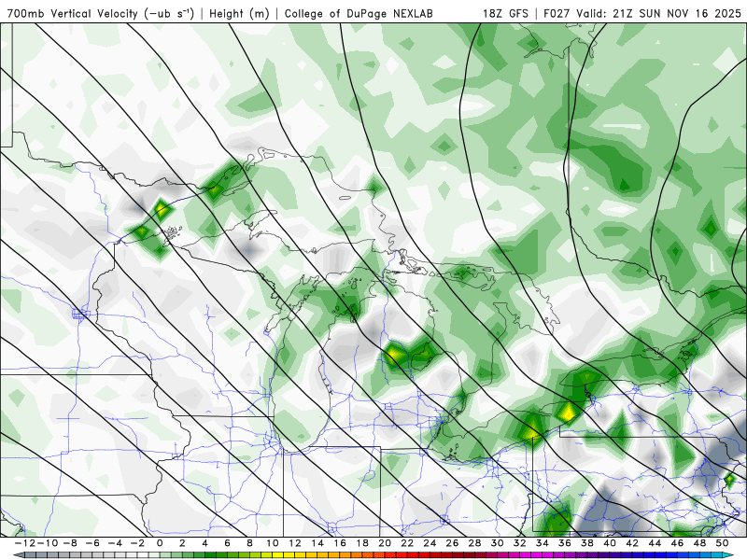Click the colorbar label "10"

point(272,543)
